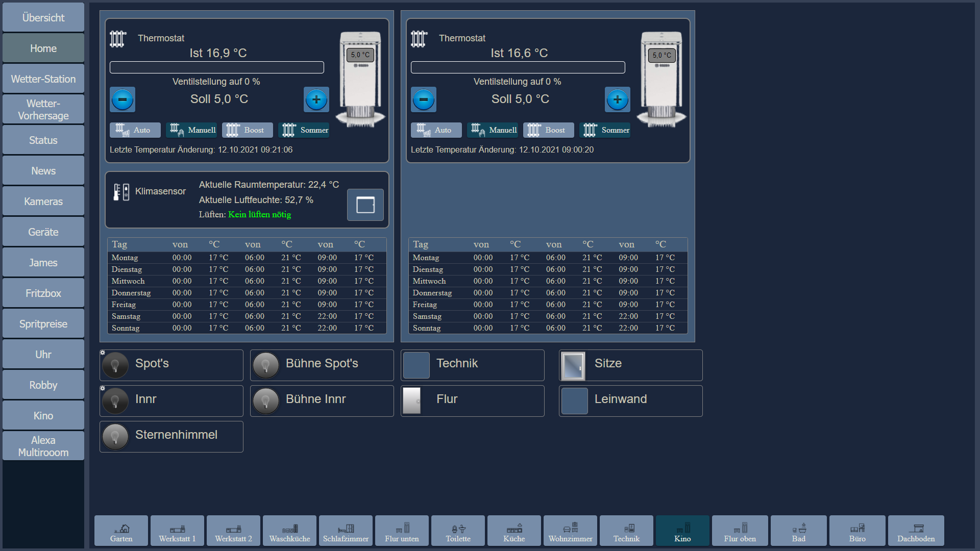Screen dimensions: 980x551
Task: Open the Robby page
Action: point(43,385)
